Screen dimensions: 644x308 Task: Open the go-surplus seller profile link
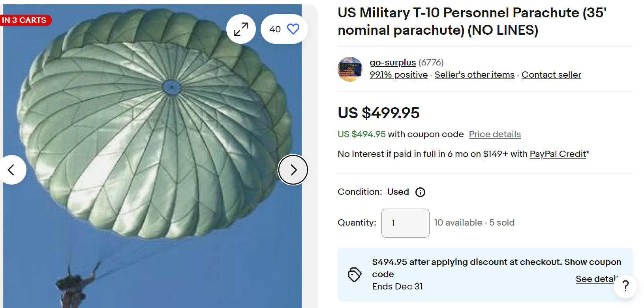point(392,62)
